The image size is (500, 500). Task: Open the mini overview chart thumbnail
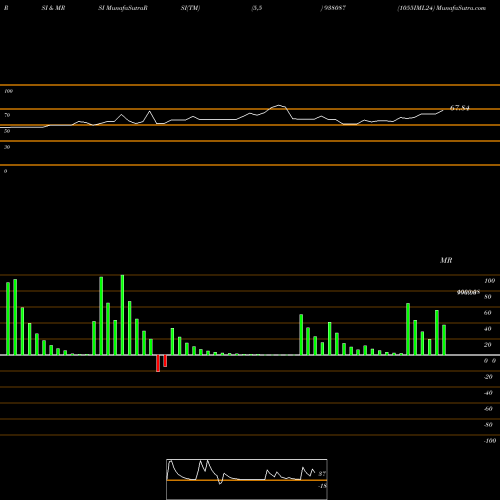pos(247,479)
